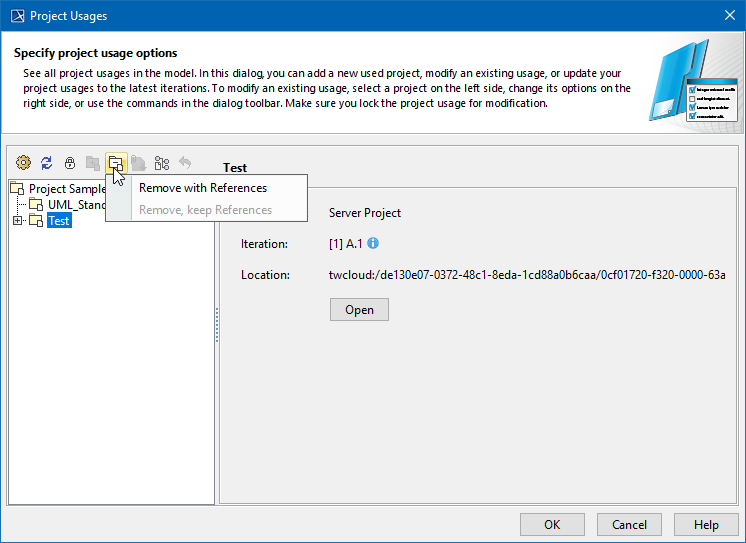Click the padlock lock usage icon
746x543 pixels.
point(70,163)
